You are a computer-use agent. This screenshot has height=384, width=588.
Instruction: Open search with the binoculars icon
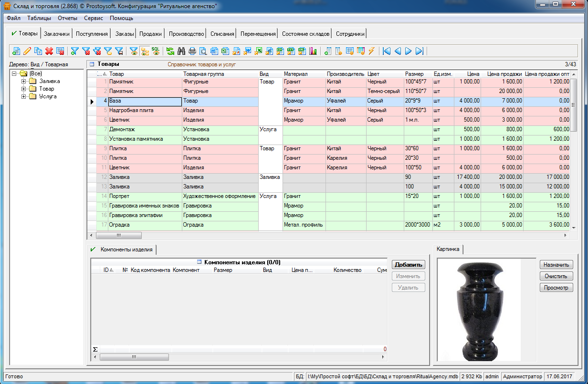pos(181,51)
